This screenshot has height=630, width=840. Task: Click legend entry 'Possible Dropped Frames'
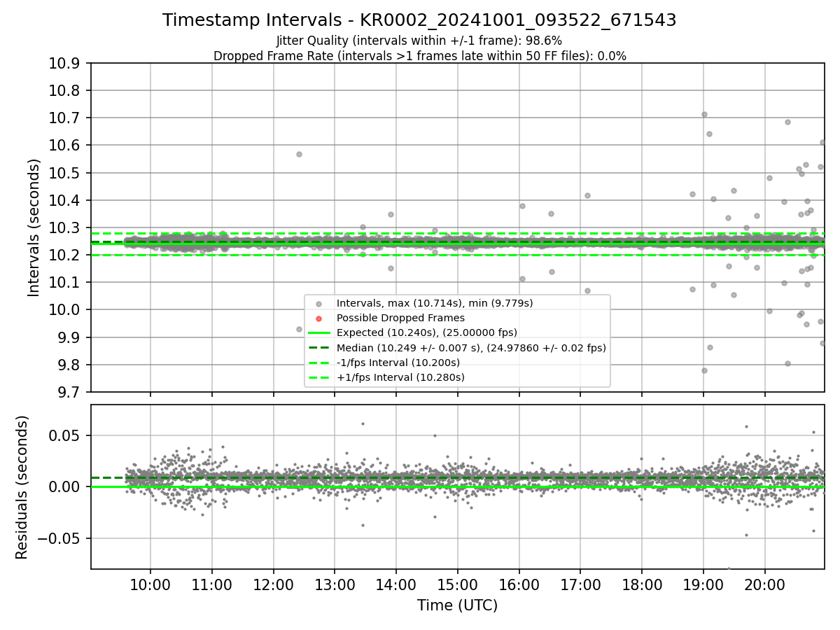point(400,318)
